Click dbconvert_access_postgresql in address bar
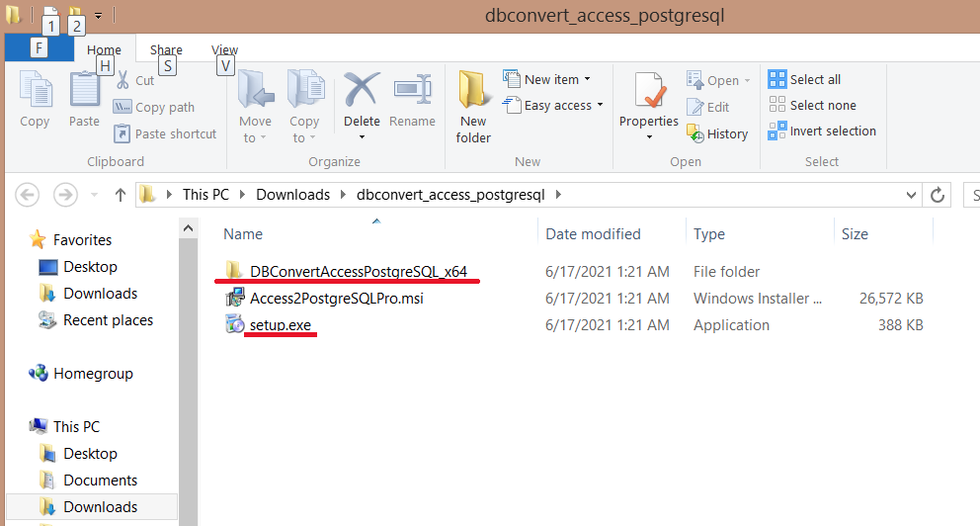980x526 pixels. [450, 195]
